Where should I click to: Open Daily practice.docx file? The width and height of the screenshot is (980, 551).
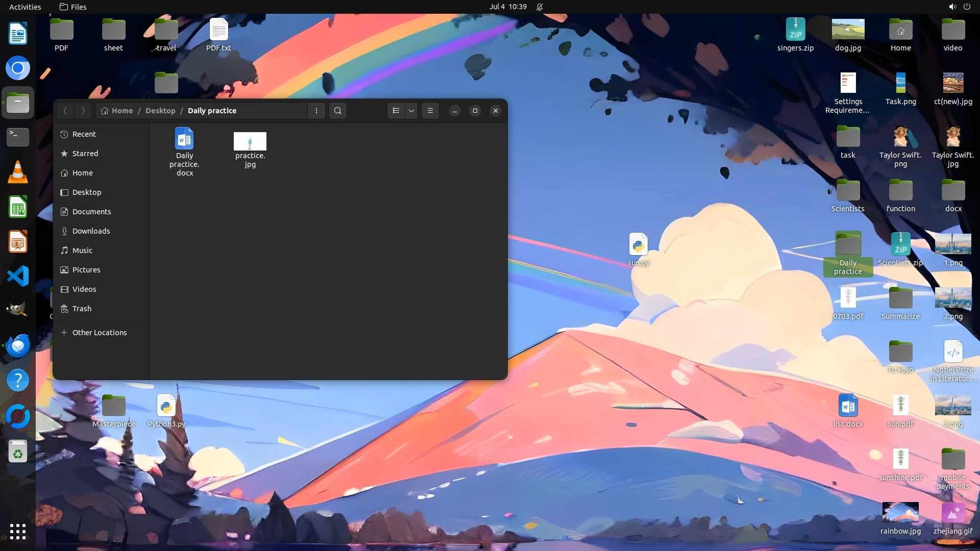(184, 151)
